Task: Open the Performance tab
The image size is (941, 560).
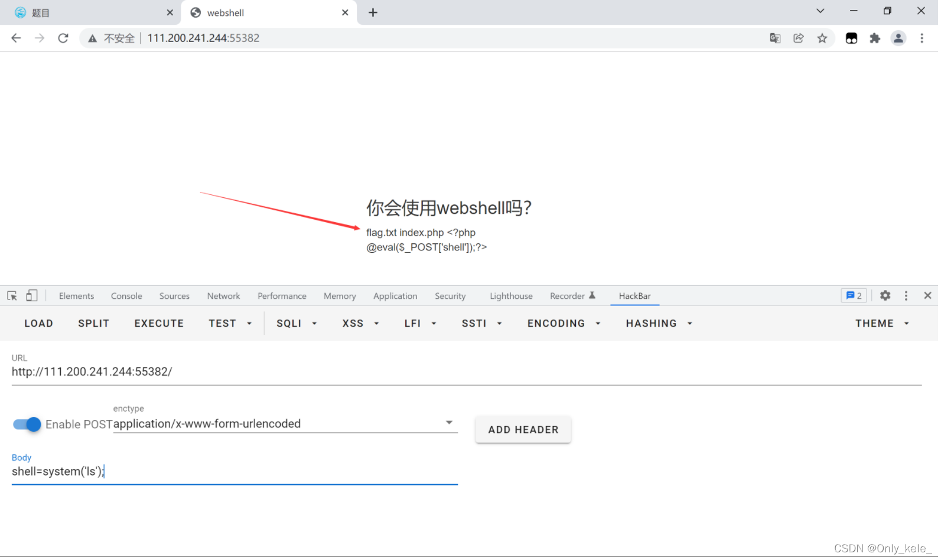Action: point(282,297)
